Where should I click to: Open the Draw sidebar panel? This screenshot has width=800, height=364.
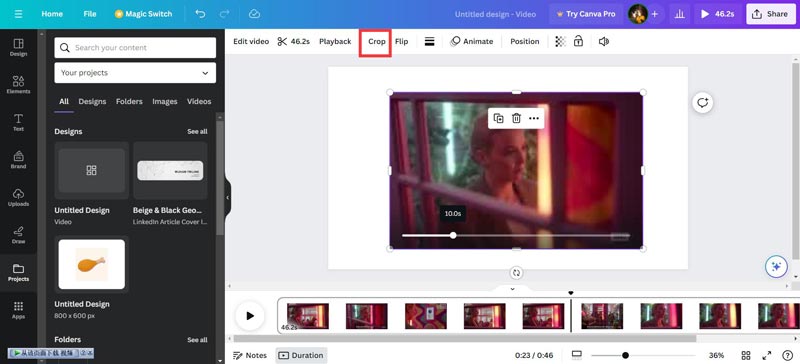[18, 235]
